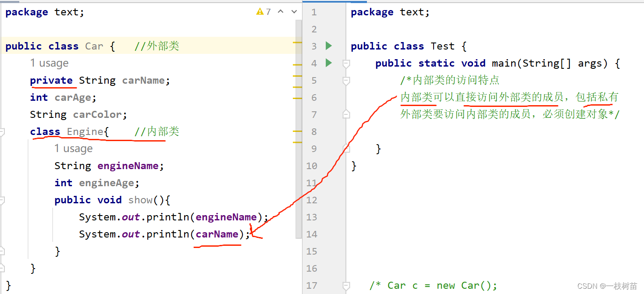Click comment line '/*内部类的访问特点'
This screenshot has height=294, width=644.
(x=450, y=81)
